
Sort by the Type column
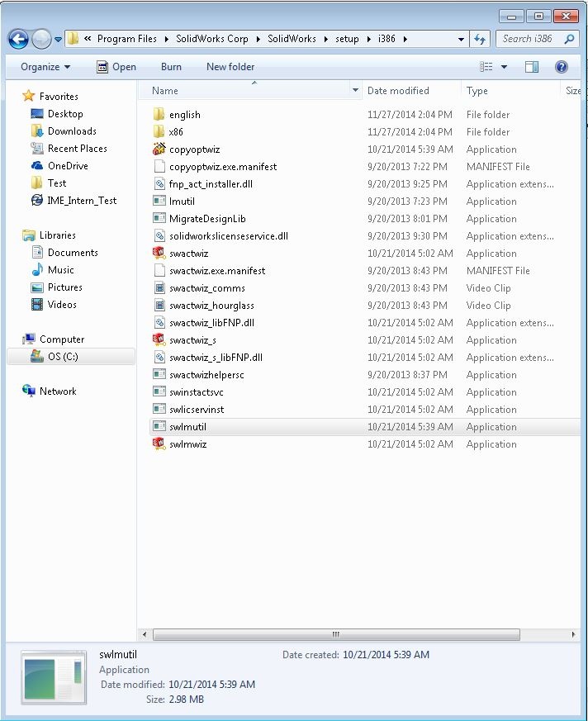(x=477, y=91)
